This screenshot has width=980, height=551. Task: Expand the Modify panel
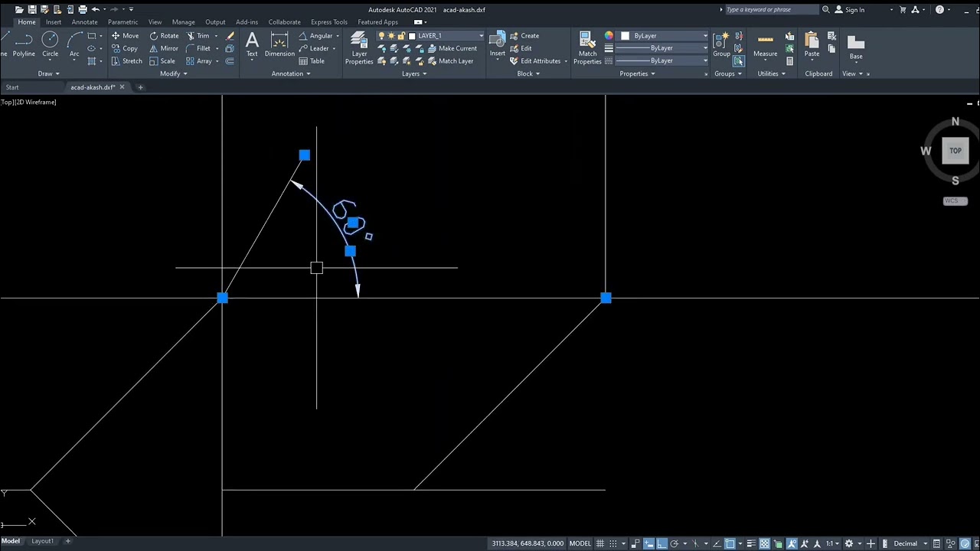174,73
